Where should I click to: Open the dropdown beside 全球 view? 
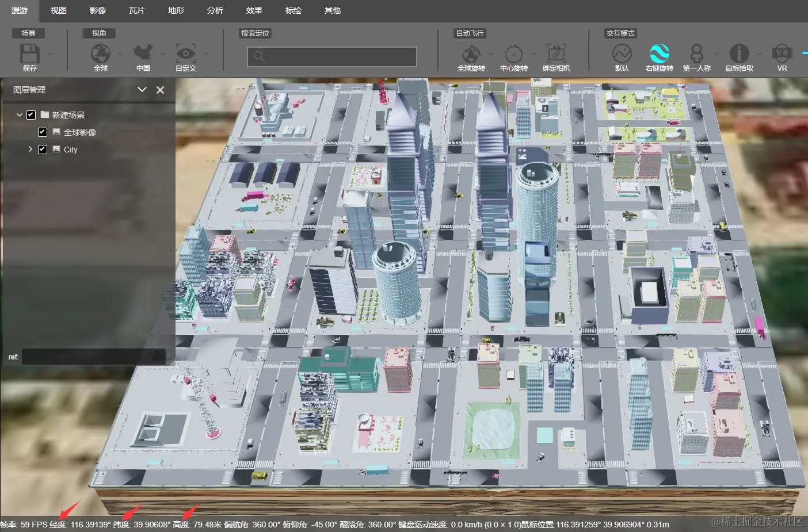pyautogui.click(x=120, y=53)
